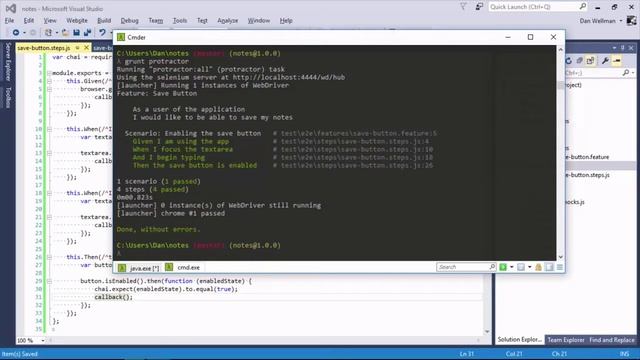Image resolution: width=640 pixels, height=360 pixels.
Task: Open the New Project dropdown arrow
Action: click(56, 32)
